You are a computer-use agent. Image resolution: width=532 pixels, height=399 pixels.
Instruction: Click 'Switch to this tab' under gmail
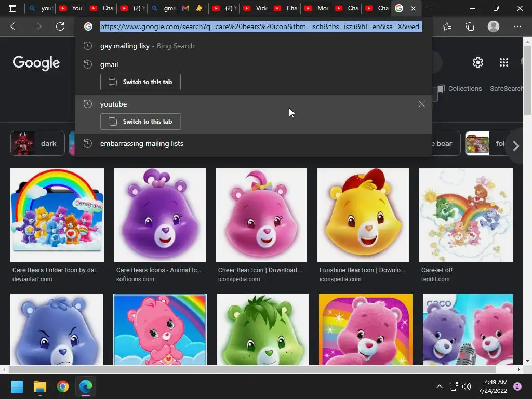coord(140,82)
